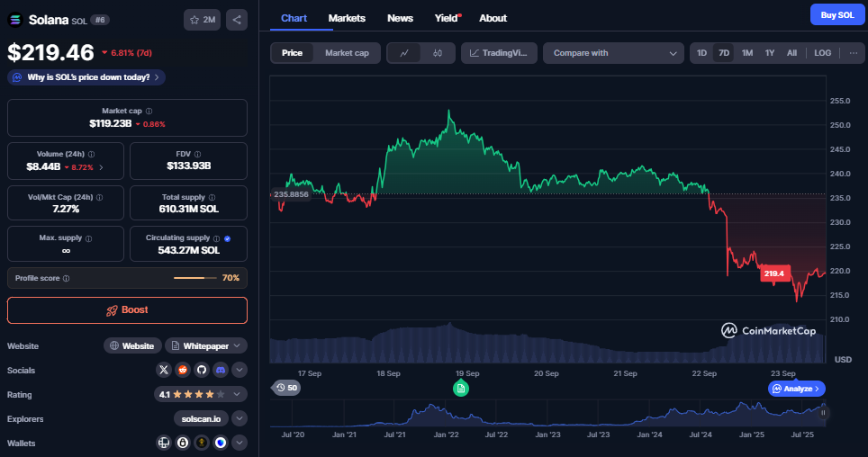Click the verified badge beside Circulating supply
Screen dimensions: 868x457
point(228,238)
